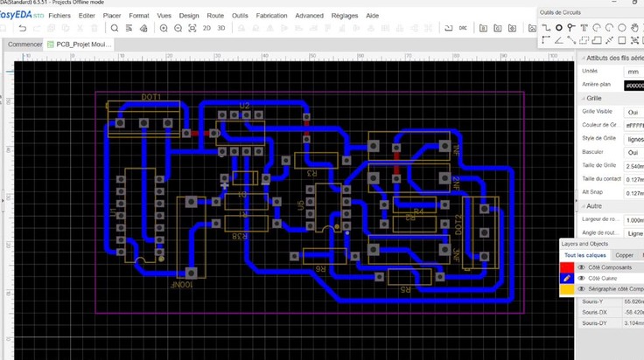Select the Dimension tool
Screen dimensions: 644x360
[x=546, y=40]
